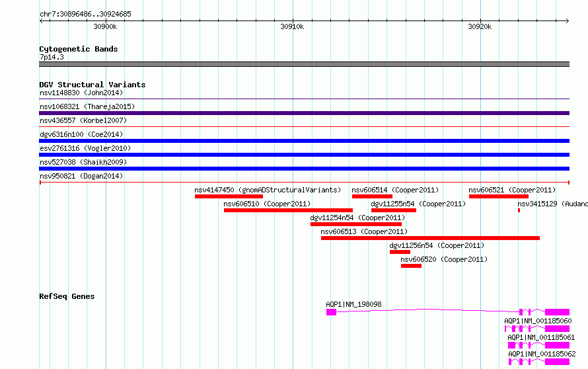Open transcript label AQP1|NM_001185060
This screenshot has width=588, height=369.
pyautogui.click(x=538, y=321)
